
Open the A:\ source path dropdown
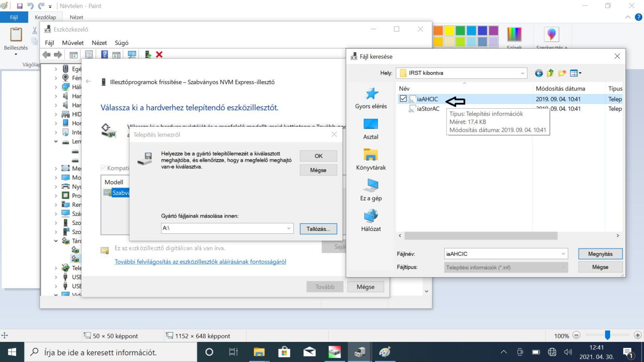(289, 228)
